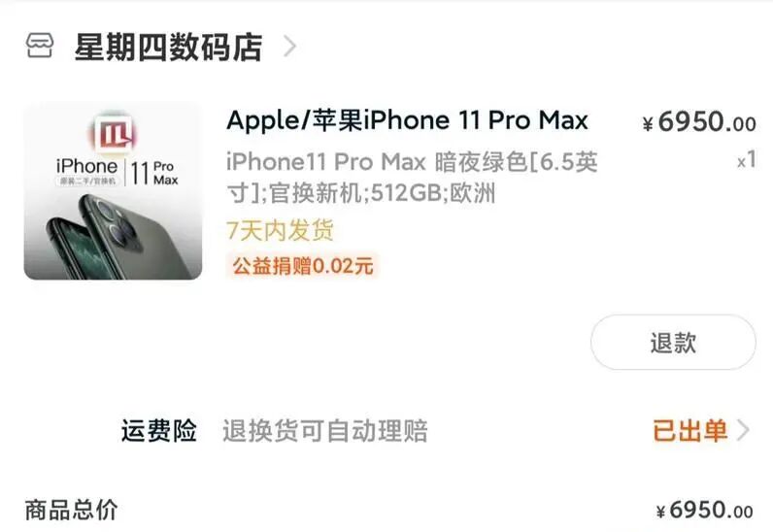The height and width of the screenshot is (532, 773).
Task: Open the 星期四数码店 shop name
Action: coord(168,48)
